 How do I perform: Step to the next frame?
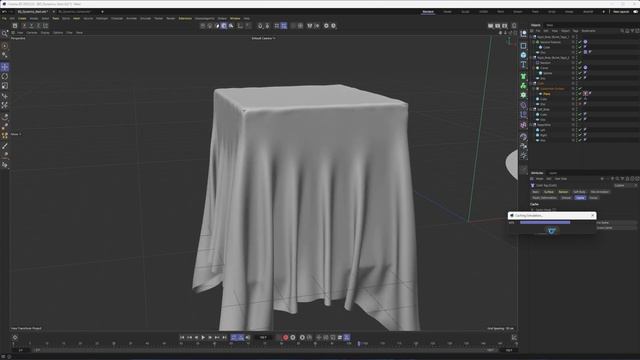click(x=210, y=338)
